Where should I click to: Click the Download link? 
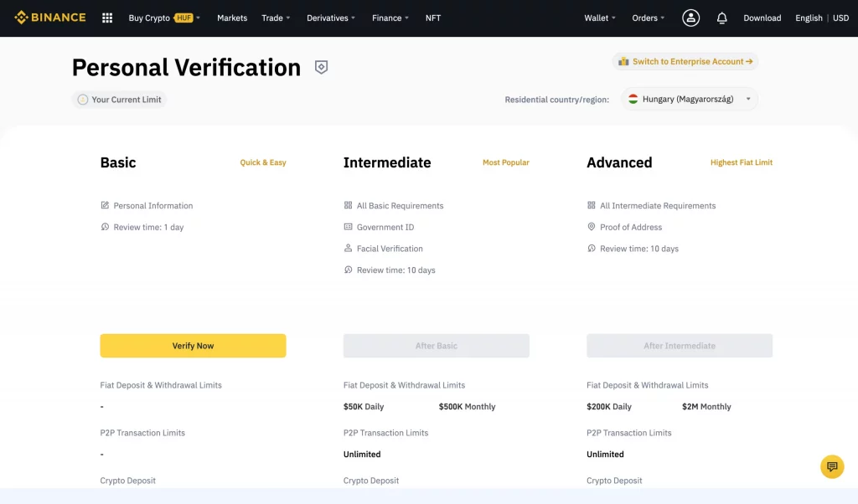762,18
